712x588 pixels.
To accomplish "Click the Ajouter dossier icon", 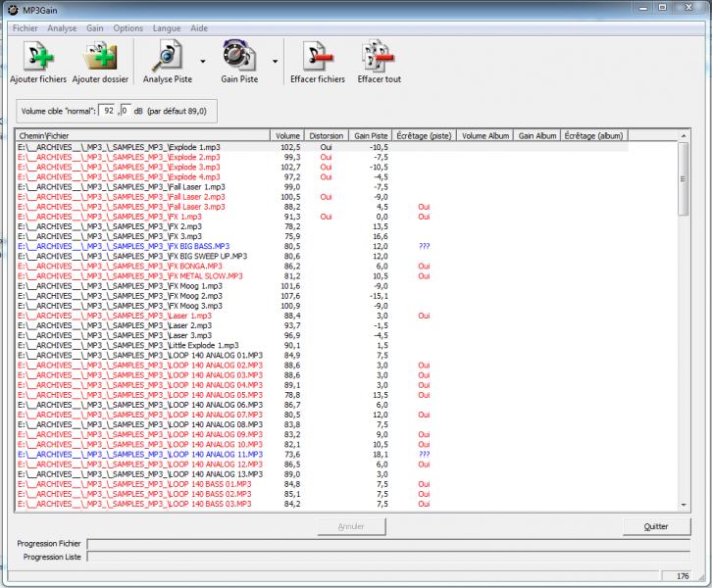I will pyautogui.click(x=100, y=57).
